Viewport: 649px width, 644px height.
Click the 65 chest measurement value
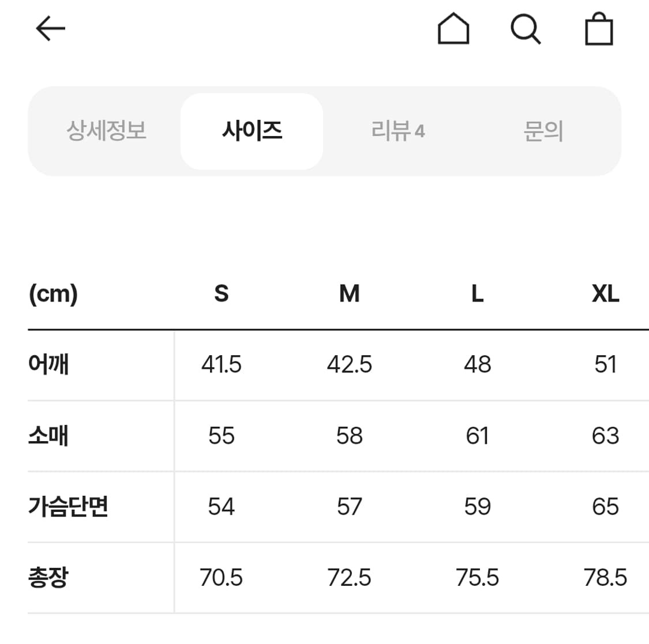pos(605,507)
